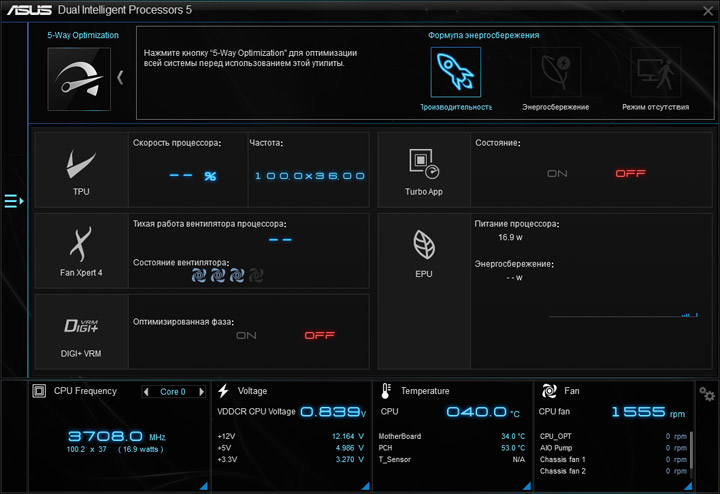Switch to the next CPU core
Viewport: 720px width, 494px height.
click(x=201, y=392)
